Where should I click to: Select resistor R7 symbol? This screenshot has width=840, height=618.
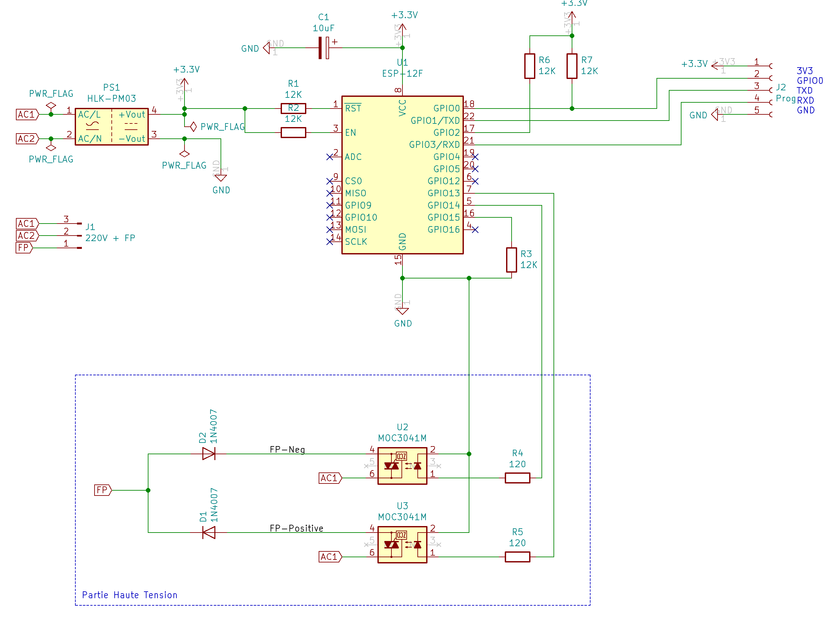(x=572, y=66)
